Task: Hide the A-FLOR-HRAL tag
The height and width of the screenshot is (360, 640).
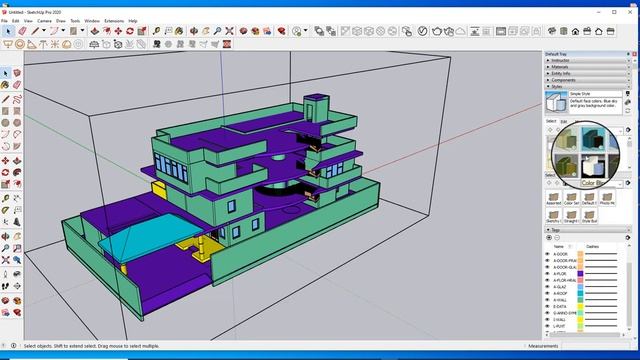Action: [x=548, y=280]
